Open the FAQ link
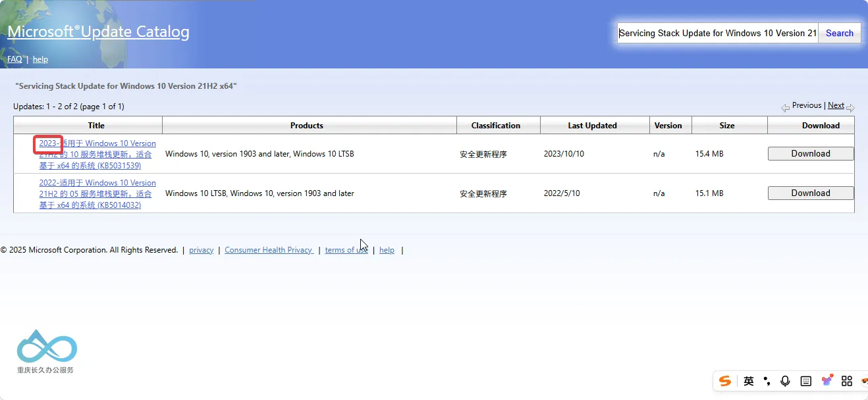 (x=14, y=59)
